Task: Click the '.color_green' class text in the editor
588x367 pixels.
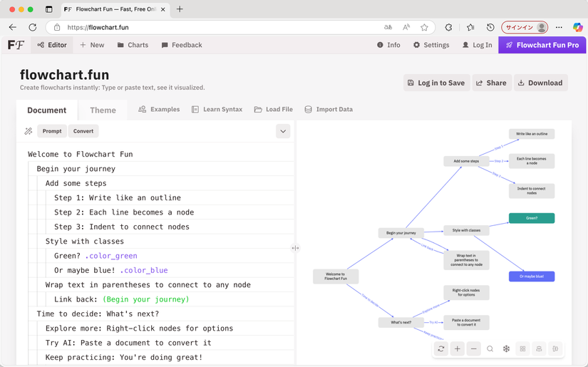Action: [x=111, y=256]
